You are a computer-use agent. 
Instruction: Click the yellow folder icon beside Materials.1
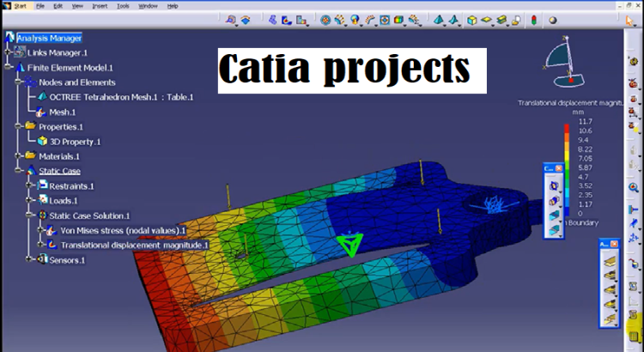30,155
